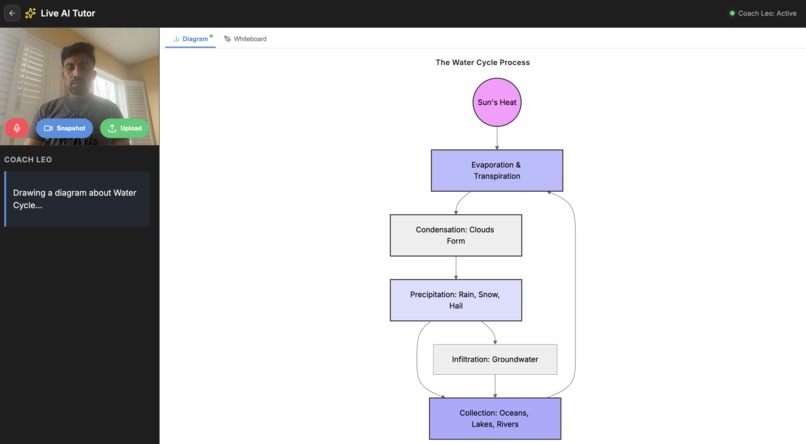Click the pencil icon on the Whiteboard tab
Screen dimensions: 806x444
click(x=227, y=39)
